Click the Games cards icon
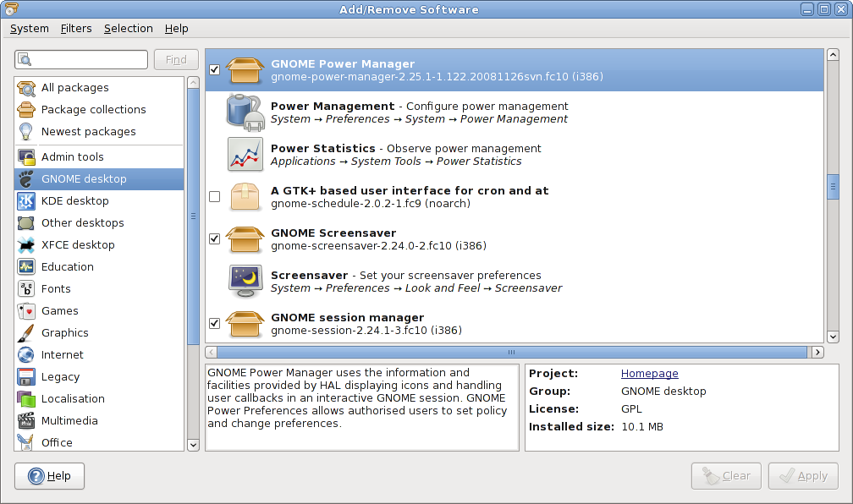853x504 pixels. 26,311
